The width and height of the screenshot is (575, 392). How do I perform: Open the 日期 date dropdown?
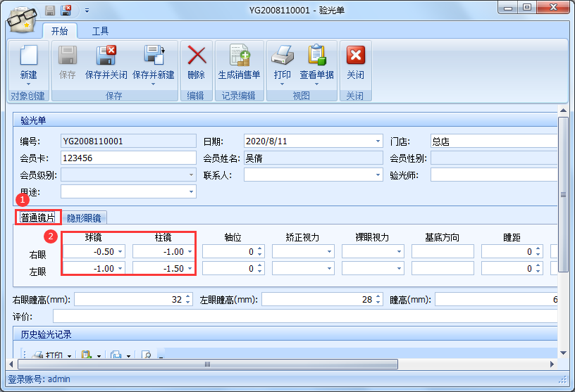[x=378, y=141]
